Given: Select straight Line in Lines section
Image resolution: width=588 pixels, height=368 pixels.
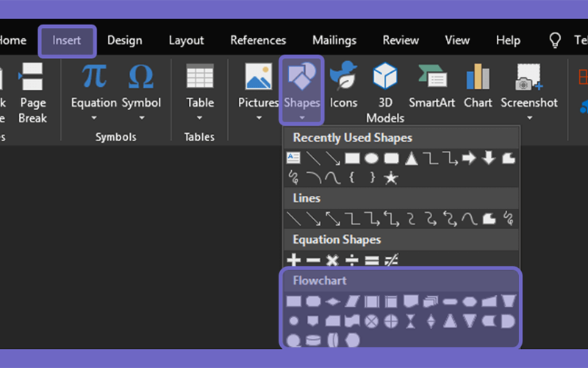Looking at the screenshot, I should (293, 219).
